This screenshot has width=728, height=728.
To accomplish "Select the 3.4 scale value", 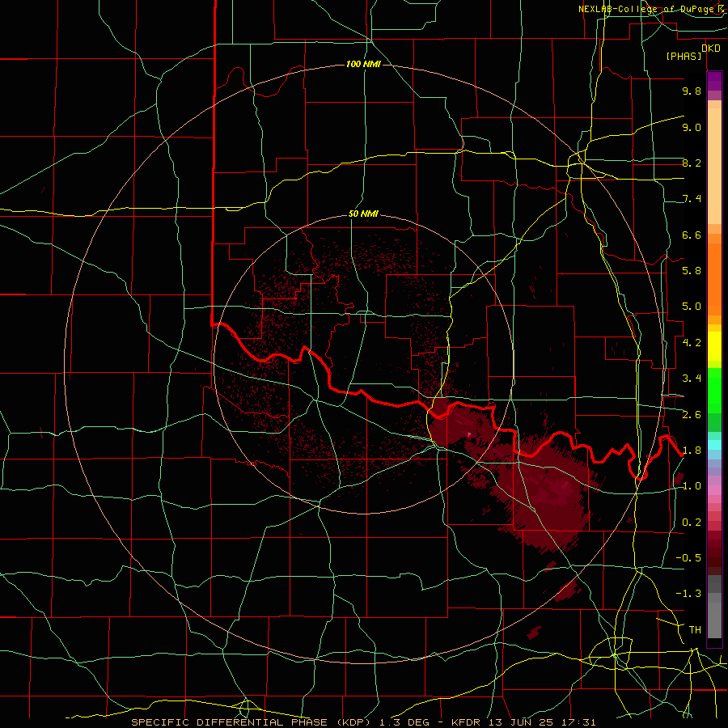I will 692,379.
